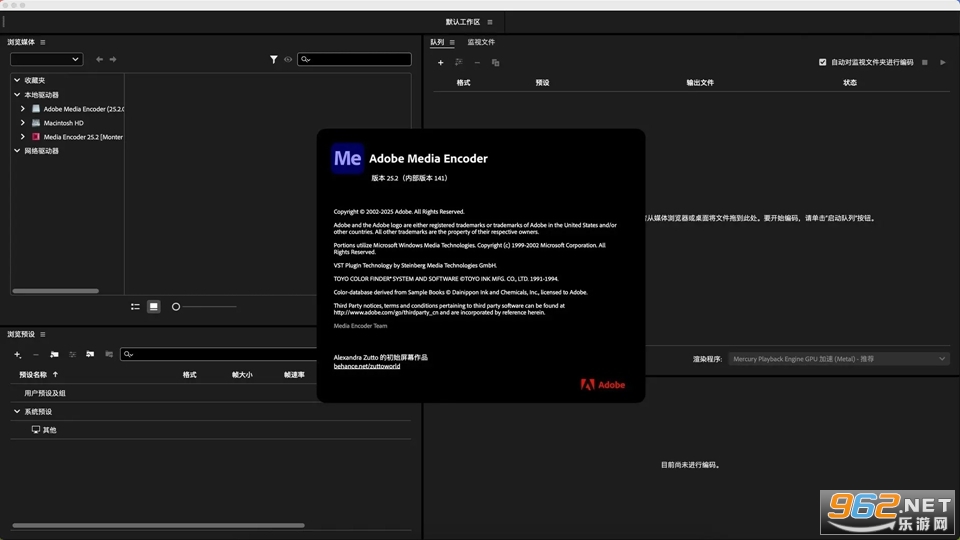Viewport: 960px width, 540px height.
Task: Click the media browser search field
Action: coord(354,59)
